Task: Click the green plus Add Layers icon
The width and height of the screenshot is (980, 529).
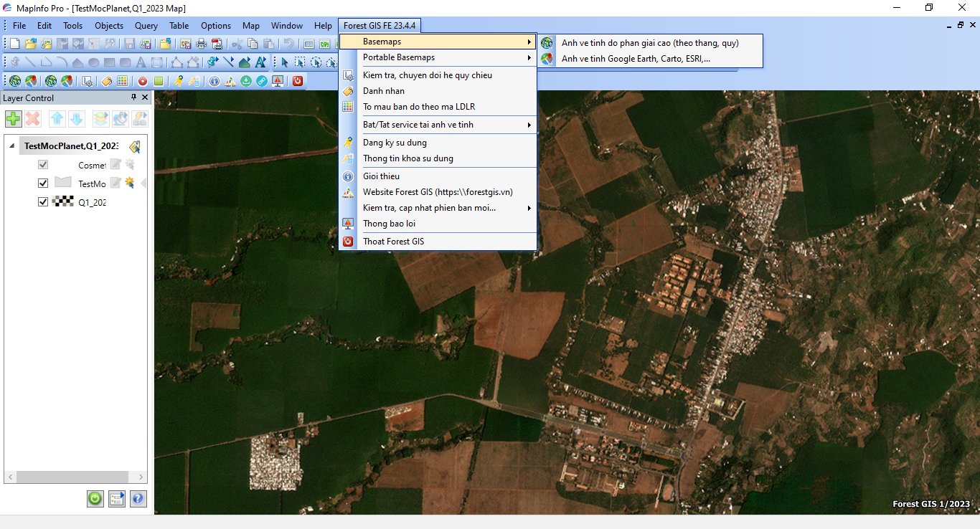Action: (x=14, y=118)
